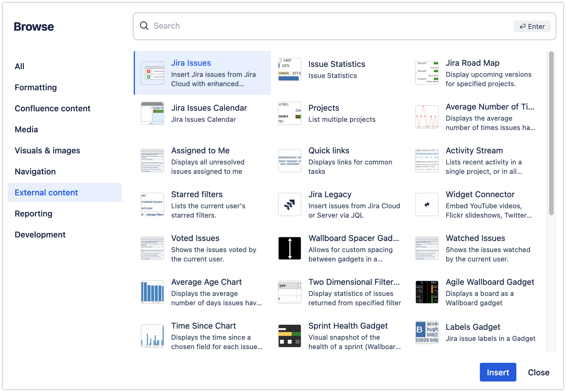Switch to the Reporting category
Image resolution: width=566 pixels, height=392 pixels.
[33, 214]
